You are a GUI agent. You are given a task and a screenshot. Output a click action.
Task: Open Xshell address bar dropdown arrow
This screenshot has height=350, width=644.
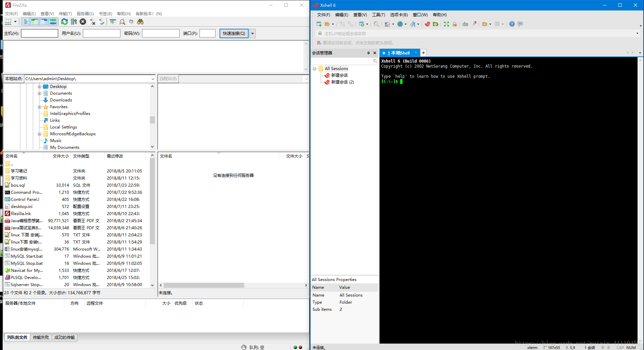click(637, 33)
